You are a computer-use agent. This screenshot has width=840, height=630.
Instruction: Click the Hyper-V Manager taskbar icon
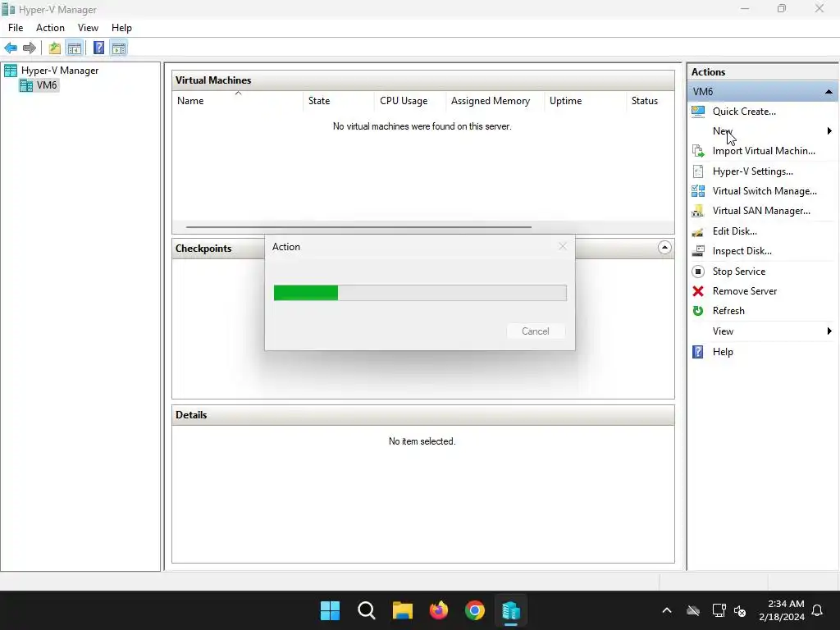(x=511, y=610)
